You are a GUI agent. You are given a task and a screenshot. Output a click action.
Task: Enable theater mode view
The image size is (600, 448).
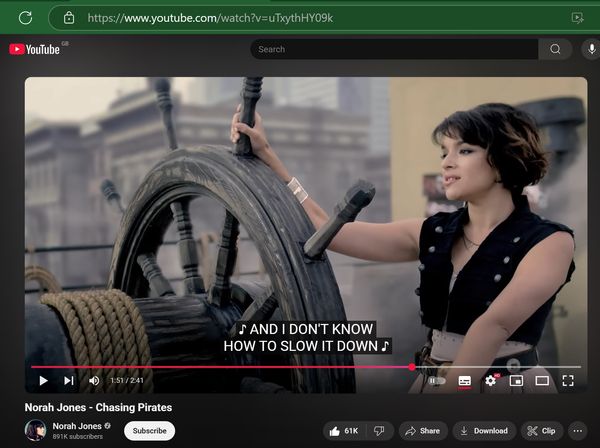point(542,380)
